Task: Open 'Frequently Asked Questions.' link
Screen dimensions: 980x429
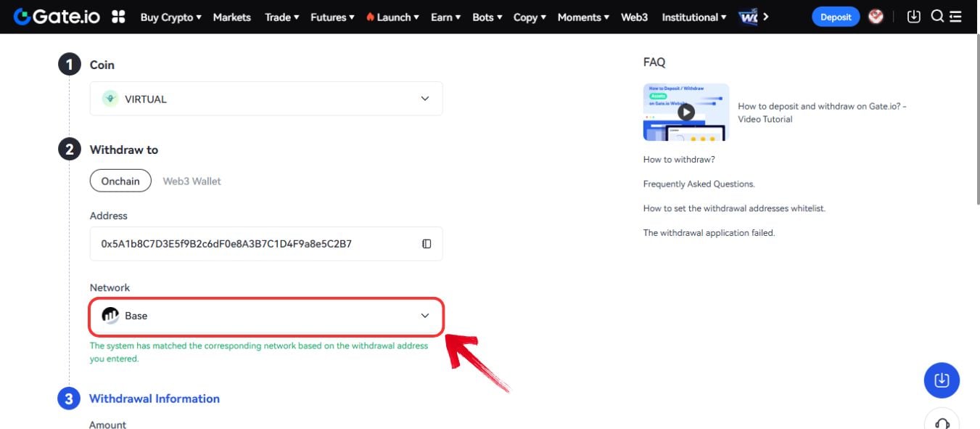Action: pos(699,184)
